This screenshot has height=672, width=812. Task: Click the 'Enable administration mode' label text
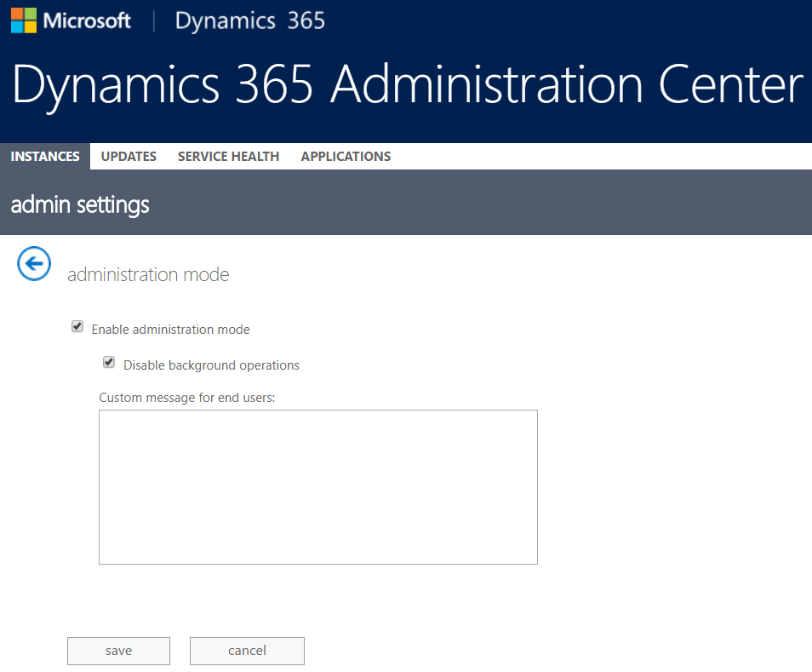point(171,330)
